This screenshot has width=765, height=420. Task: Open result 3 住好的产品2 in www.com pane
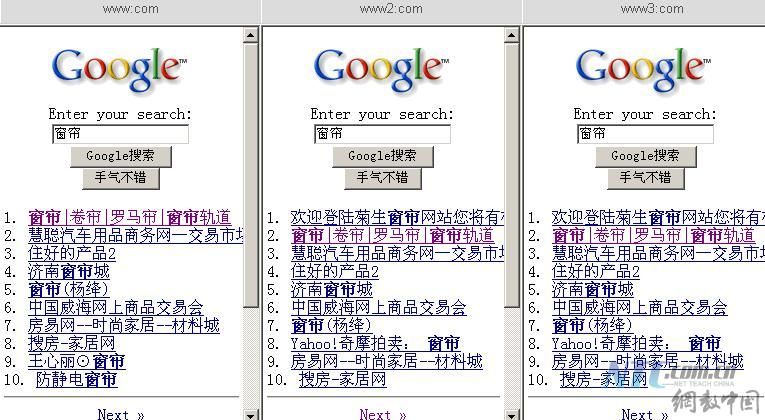point(72,254)
